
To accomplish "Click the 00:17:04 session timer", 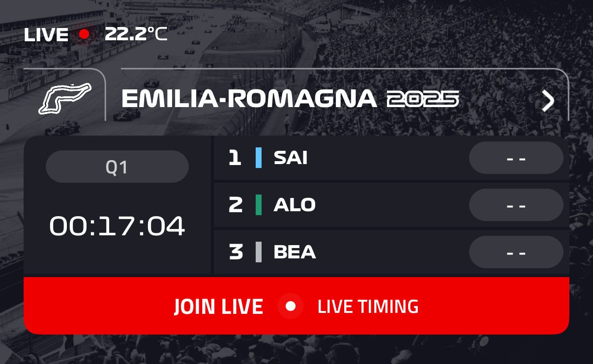I will click(117, 226).
